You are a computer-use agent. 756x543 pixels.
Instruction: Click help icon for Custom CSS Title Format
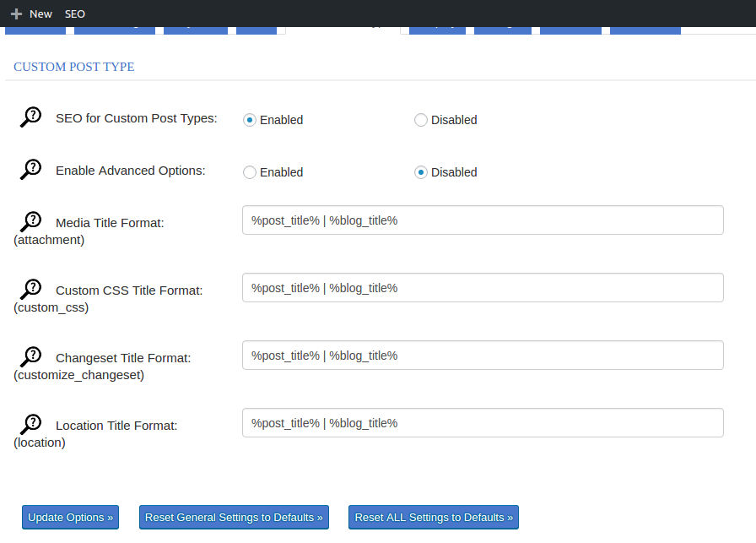pyautogui.click(x=30, y=286)
